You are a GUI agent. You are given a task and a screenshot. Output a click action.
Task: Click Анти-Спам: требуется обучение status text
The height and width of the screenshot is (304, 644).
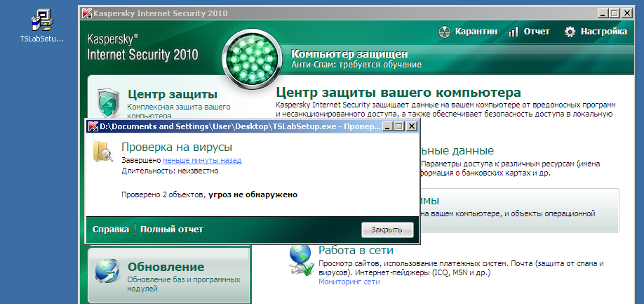(x=356, y=65)
